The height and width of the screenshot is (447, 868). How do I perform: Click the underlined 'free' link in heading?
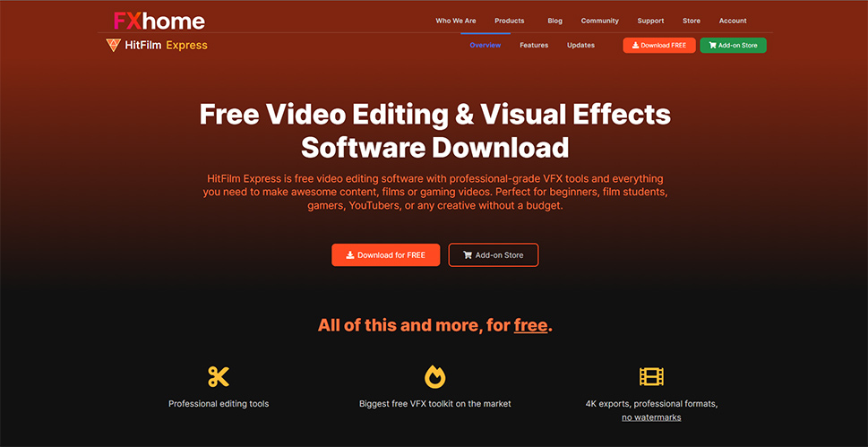click(530, 326)
